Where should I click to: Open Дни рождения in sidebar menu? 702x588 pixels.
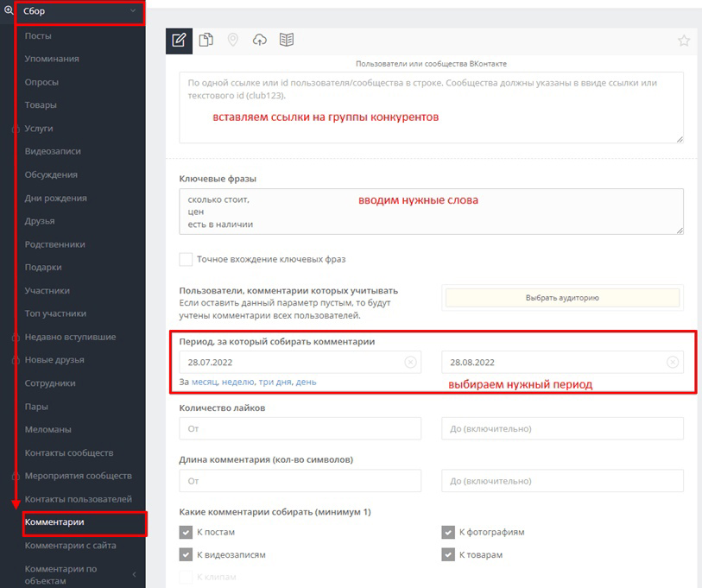55,198
